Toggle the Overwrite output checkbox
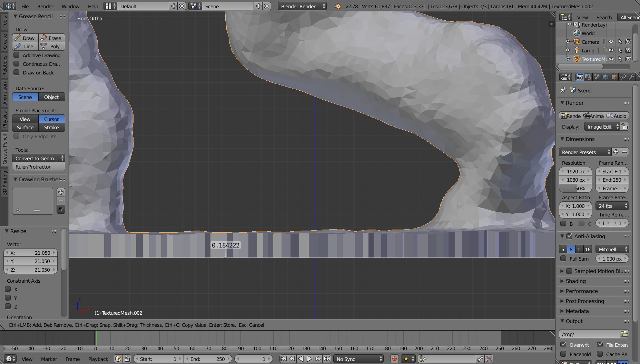 (563, 344)
